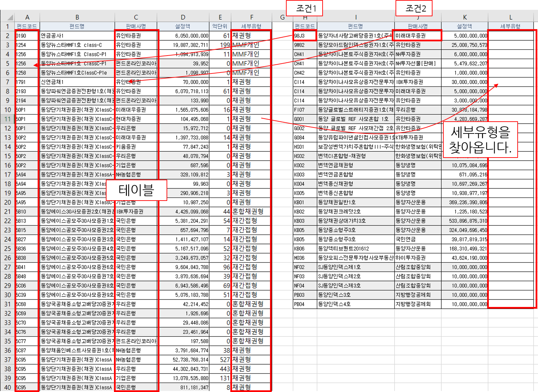Select column G header

tap(282, 17)
